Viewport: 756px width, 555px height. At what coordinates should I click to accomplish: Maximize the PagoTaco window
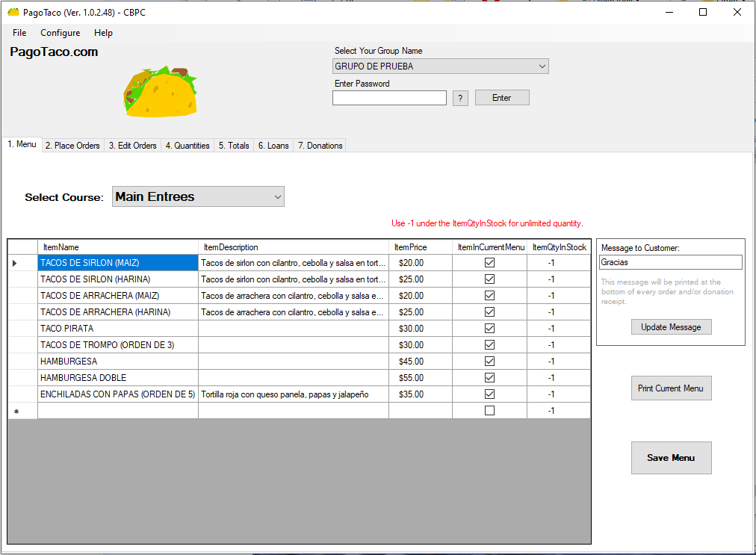click(x=703, y=12)
